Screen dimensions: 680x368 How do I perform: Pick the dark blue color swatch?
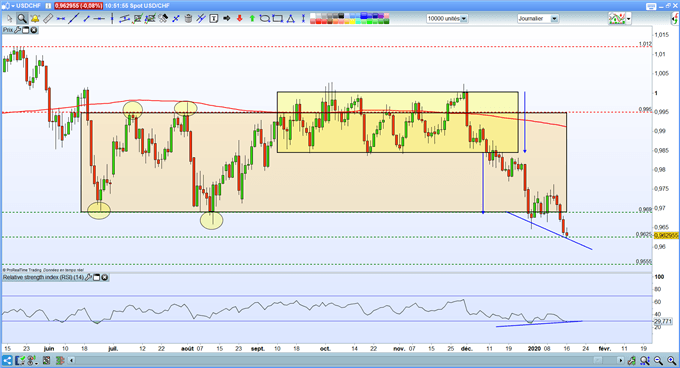[375, 16]
